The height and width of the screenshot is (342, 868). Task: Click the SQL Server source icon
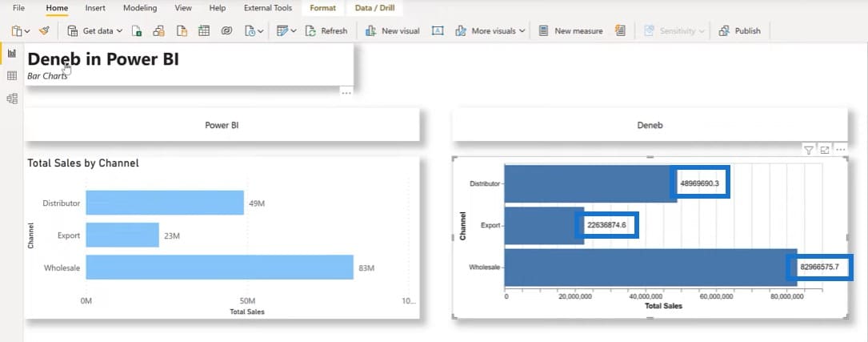[x=182, y=31]
